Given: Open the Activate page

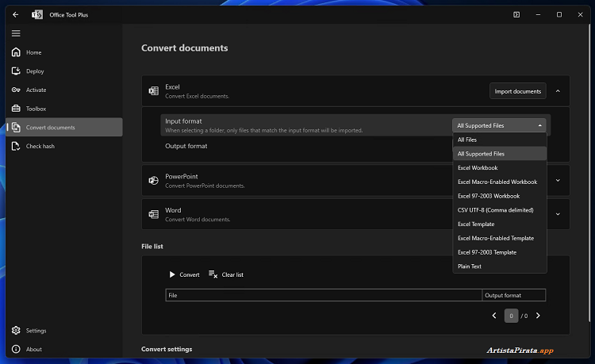Looking at the screenshot, I should (63, 90).
